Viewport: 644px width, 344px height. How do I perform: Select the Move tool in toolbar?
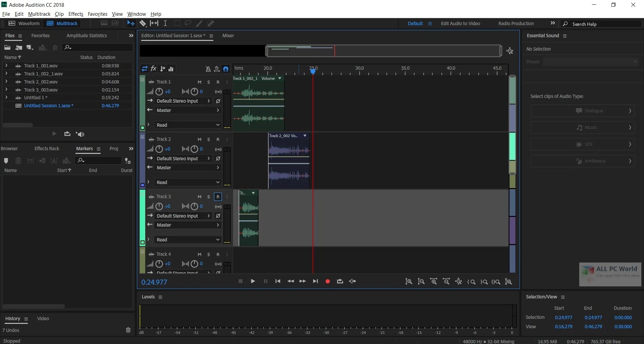(131, 23)
